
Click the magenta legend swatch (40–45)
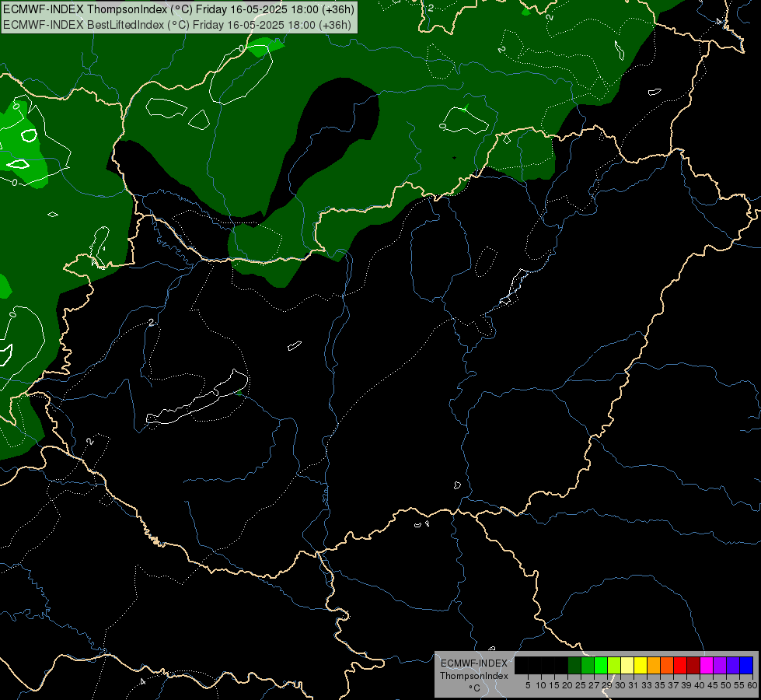pyautogui.click(x=707, y=665)
